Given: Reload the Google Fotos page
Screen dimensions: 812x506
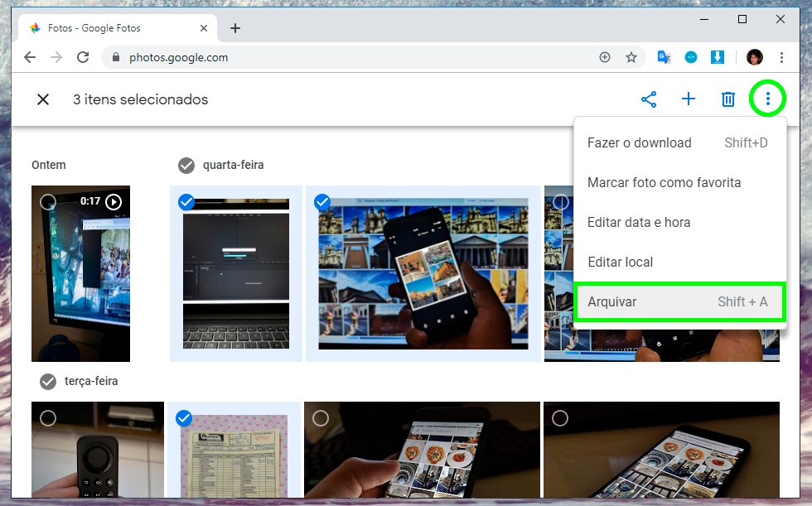Looking at the screenshot, I should [83, 57].
